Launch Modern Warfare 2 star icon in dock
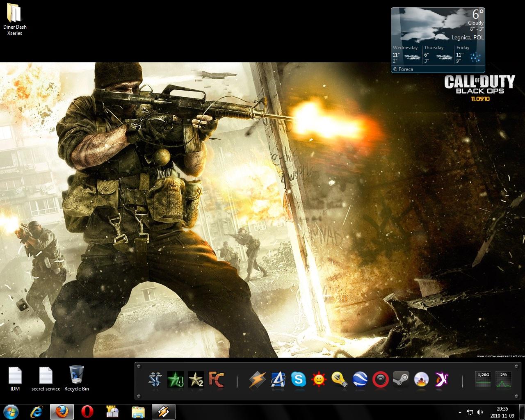This screenshot has height=420, width=525. pyautogui.click(x=196, y=380)
